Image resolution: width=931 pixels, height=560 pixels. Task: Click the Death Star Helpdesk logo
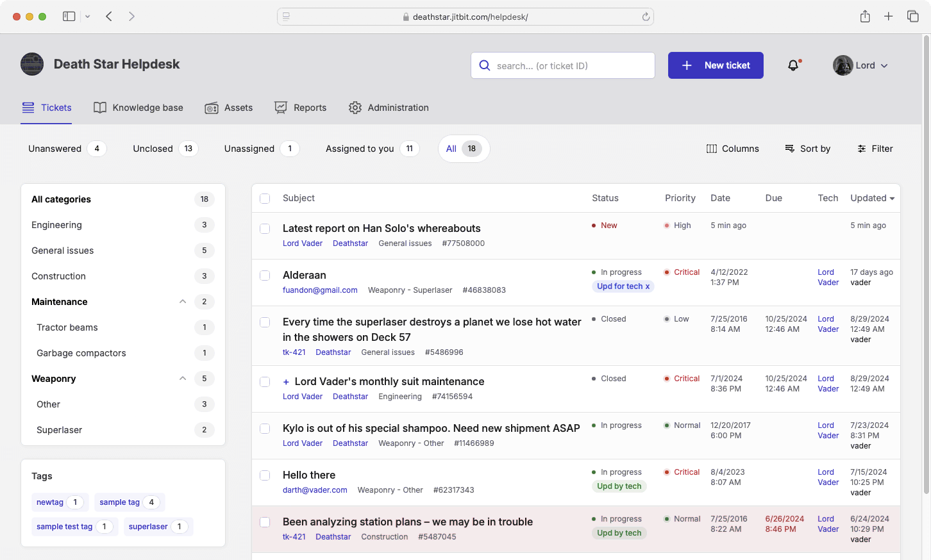point(32,64)
